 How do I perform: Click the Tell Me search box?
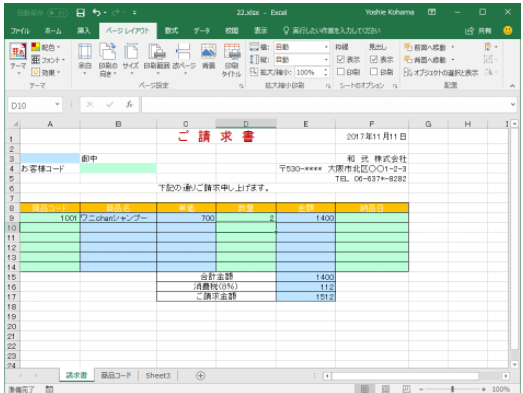coord(332,31)
